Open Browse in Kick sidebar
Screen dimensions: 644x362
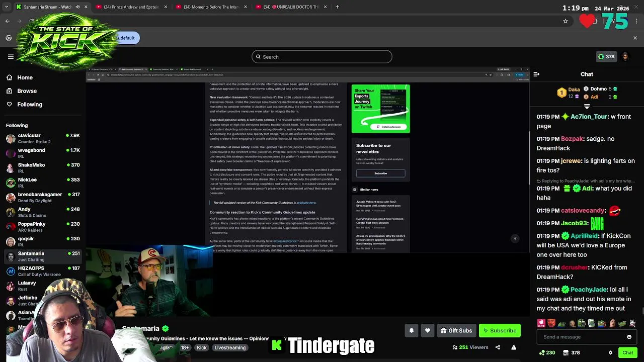(x=21, y=91)
